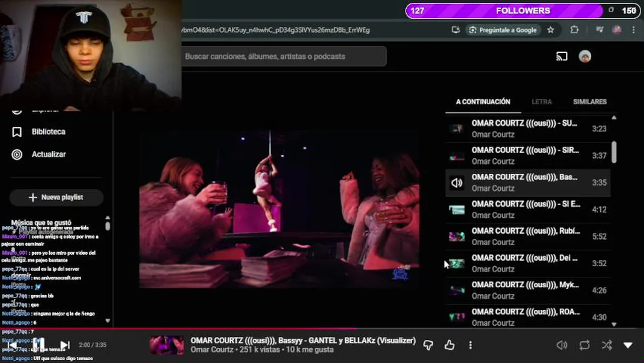The image size is (644, 363).
Task: Click the install app icon in address bar
Action: point(456,30)
